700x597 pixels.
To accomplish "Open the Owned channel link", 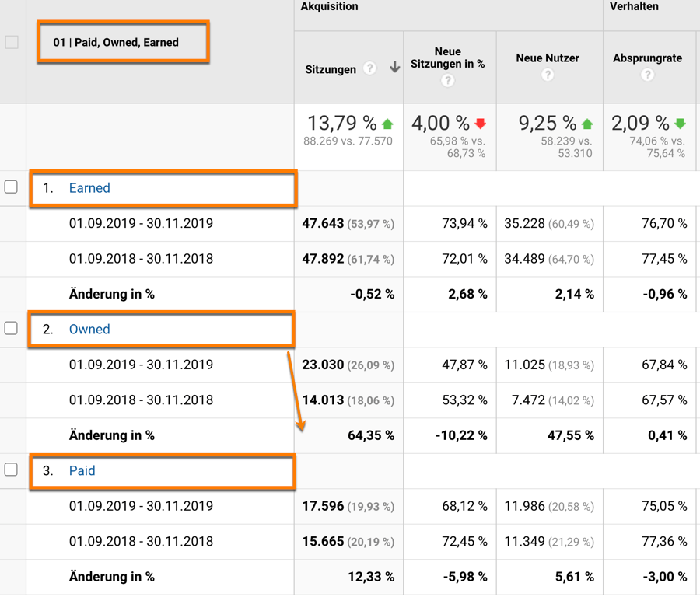I will tap(89, 330).
